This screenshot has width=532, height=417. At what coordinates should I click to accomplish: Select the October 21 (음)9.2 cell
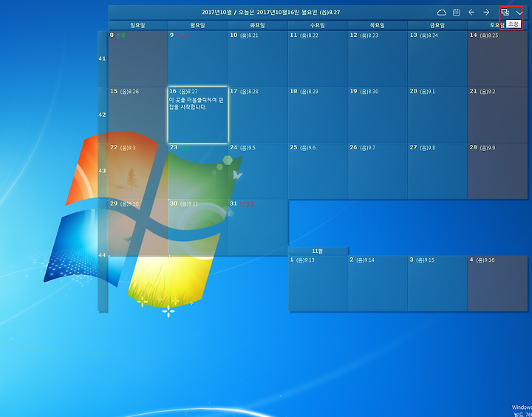pyautogui.click(x=498, y=115)
